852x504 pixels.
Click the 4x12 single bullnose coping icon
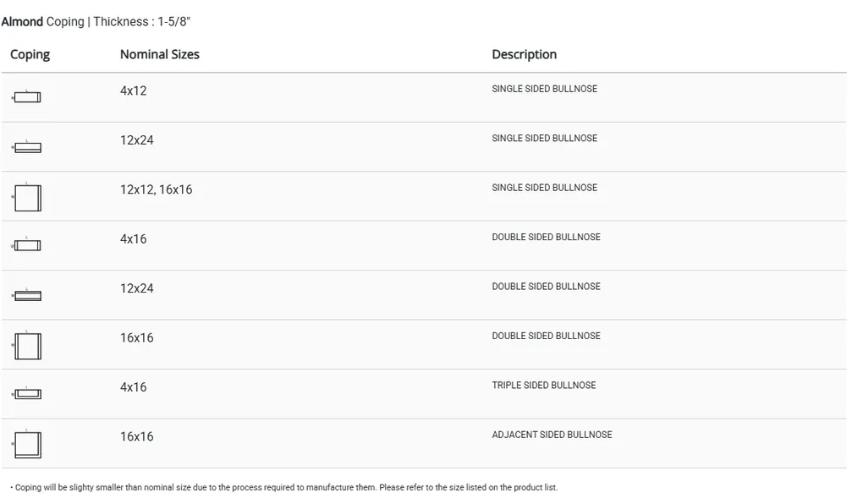pos(27,97)
